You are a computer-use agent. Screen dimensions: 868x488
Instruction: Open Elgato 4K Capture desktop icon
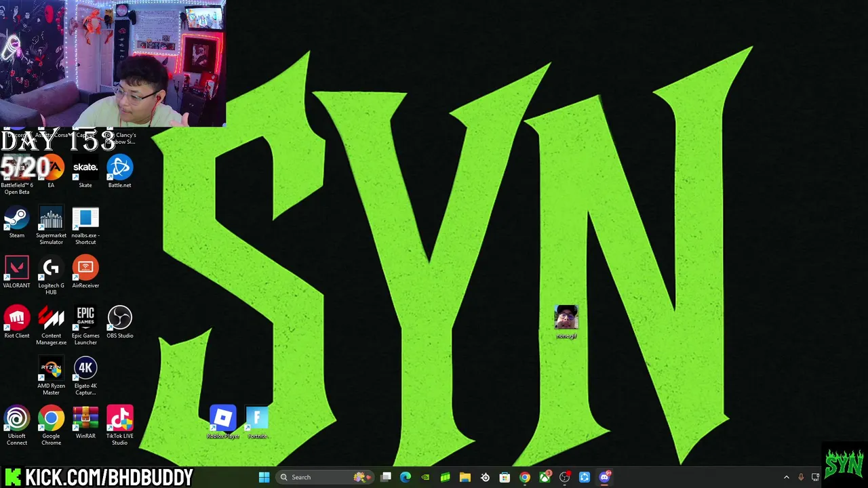tap(85, 376)
